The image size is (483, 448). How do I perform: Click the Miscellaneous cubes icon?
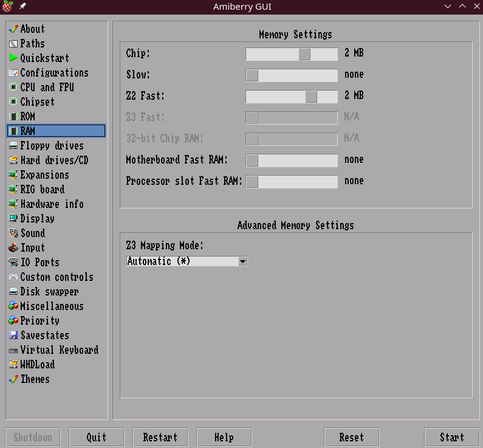(x=13, y=306)
